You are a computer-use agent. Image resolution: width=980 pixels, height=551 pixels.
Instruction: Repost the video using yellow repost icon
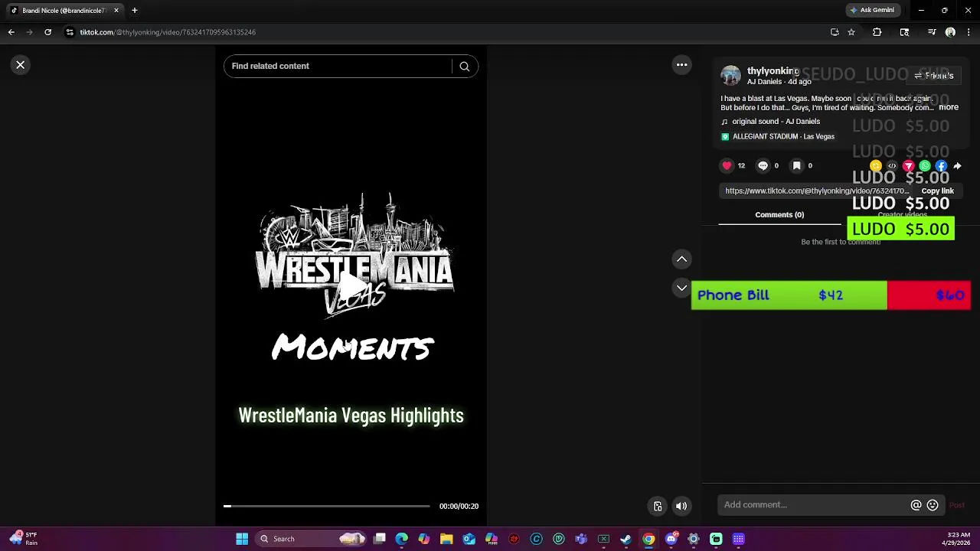(x=876, y=166)
